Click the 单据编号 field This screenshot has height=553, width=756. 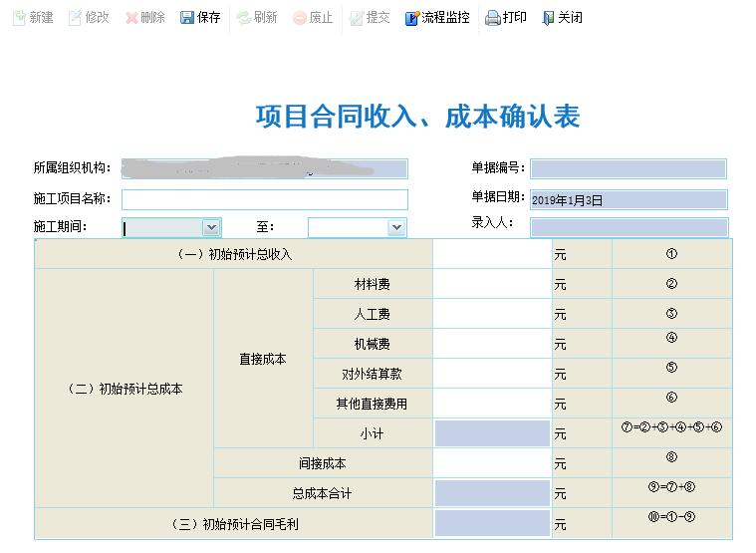pyautogui.click(x=628, y=169)
